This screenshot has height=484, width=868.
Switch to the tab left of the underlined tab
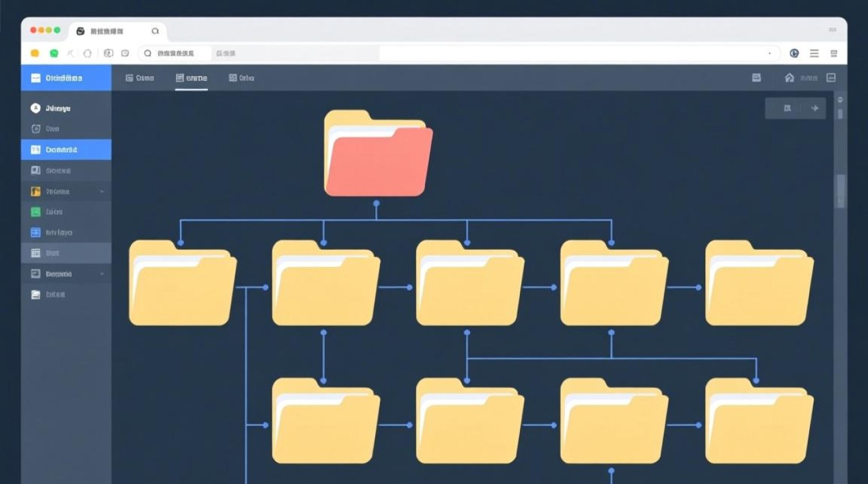point(139,78)
